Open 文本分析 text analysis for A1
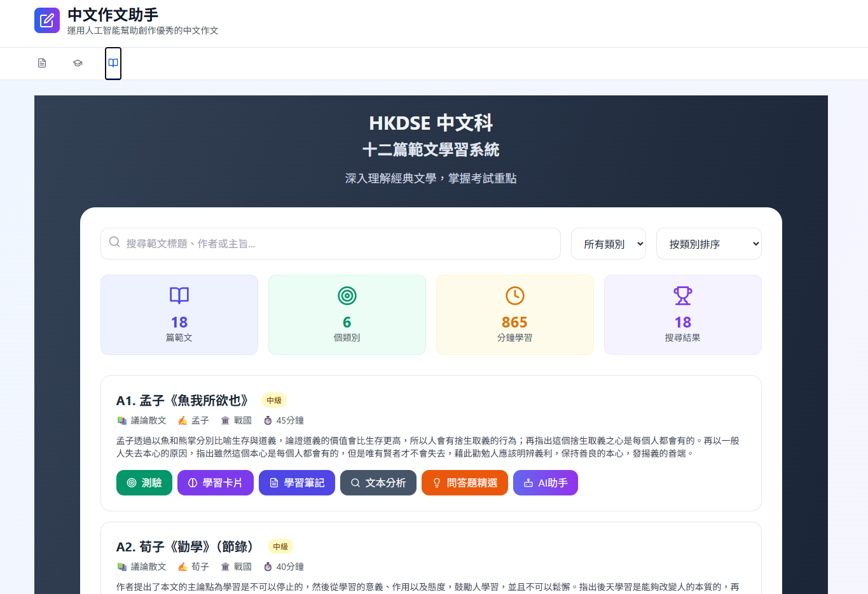Viewport: 868px width, 594px height. [x=378, y=483]
